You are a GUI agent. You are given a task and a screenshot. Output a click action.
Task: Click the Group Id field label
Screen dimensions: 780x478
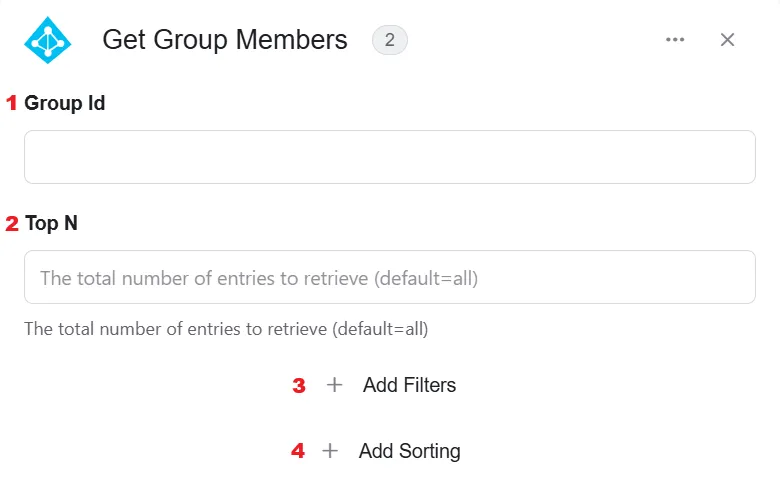click(65, 103)
